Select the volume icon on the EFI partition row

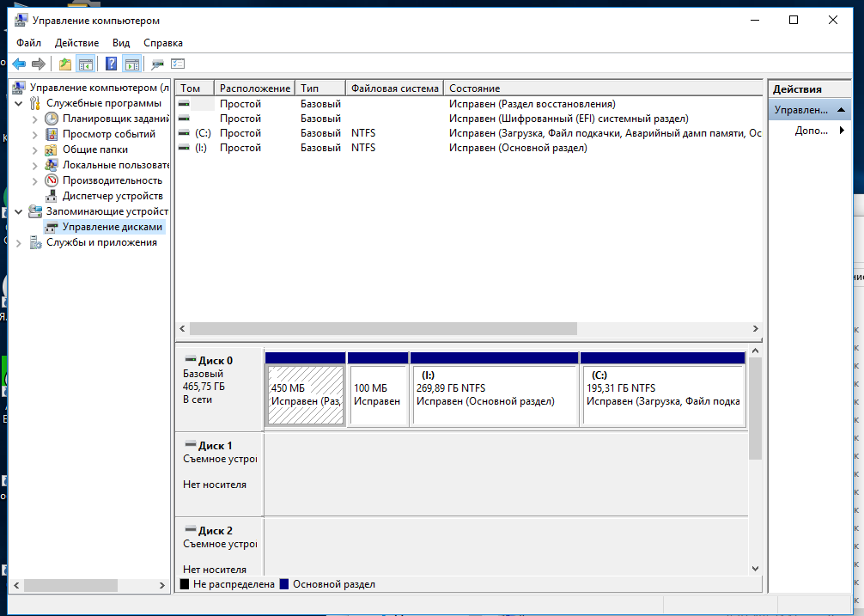tap(184, 119)
